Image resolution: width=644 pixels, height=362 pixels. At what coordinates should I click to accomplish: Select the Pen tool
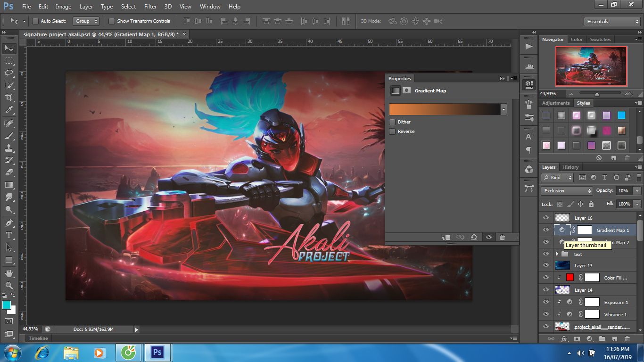tap(9, 223)
